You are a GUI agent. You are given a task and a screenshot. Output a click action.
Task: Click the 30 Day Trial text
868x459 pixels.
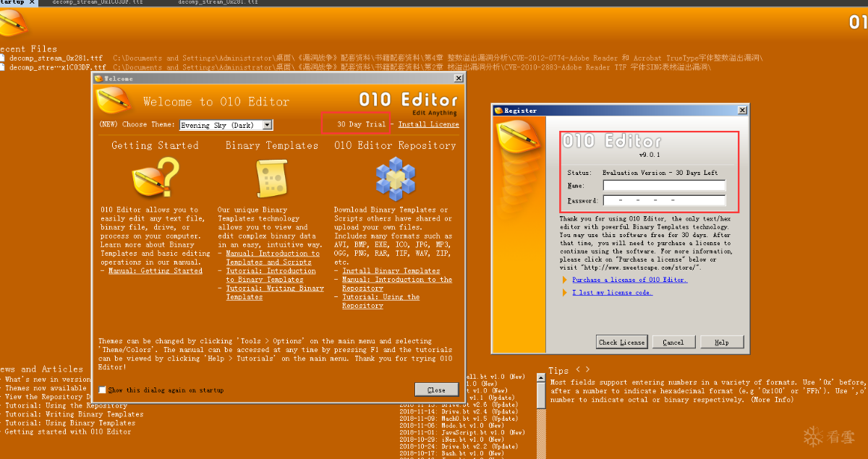[x=361, y=124]
